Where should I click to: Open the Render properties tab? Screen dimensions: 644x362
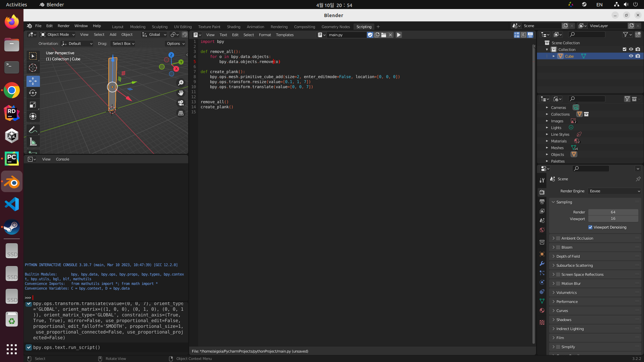point(542,192)
